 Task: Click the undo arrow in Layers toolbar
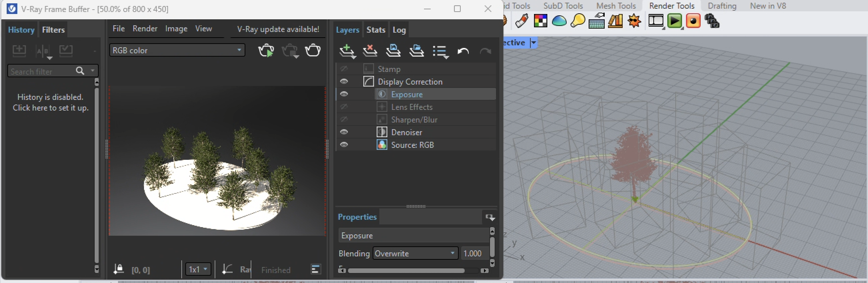(463, 51)
